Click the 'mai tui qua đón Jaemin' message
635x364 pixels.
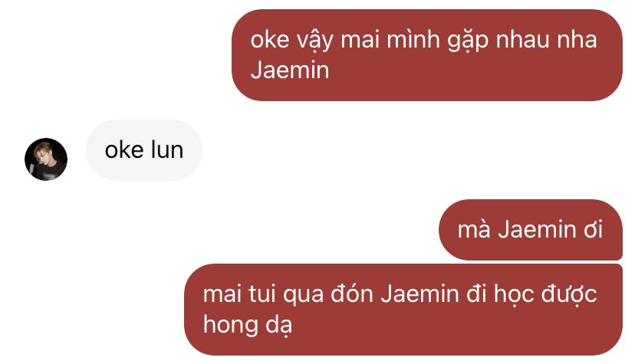[x=403, y=310]
